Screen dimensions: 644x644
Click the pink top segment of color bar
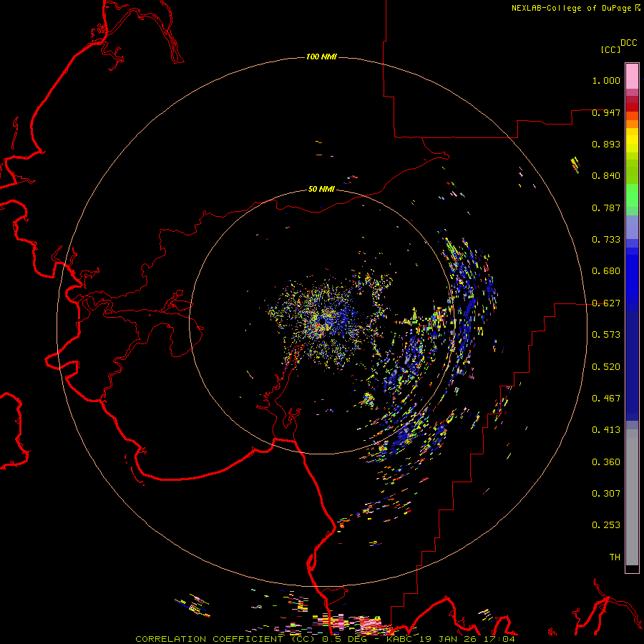tap(632, 77)
